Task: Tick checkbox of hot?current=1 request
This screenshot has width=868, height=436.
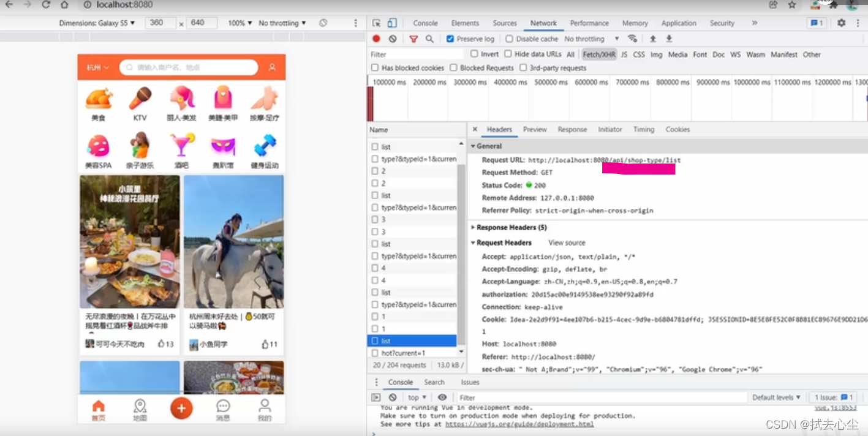Action: (x=375, y=353)
